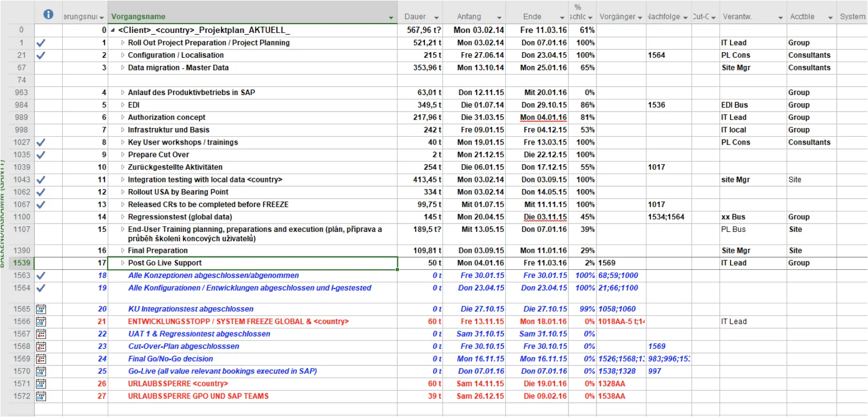The image size is (868, 417).
Task: Click the checkmark indicator for Prepare Cut Over
Action: [x=41, y=155]
